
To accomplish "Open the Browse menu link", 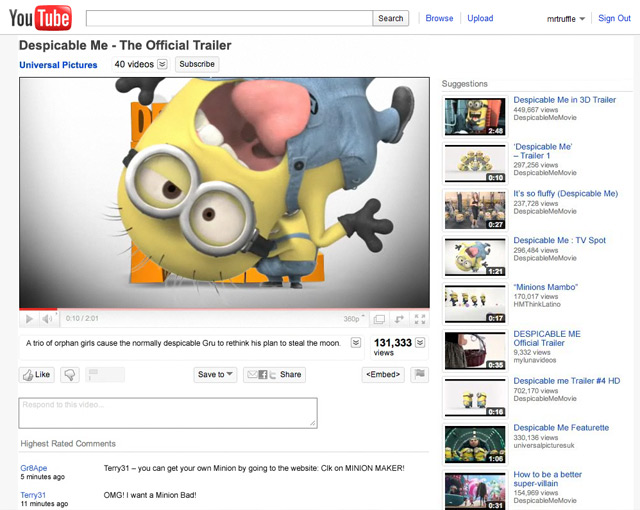I will 439,18.
